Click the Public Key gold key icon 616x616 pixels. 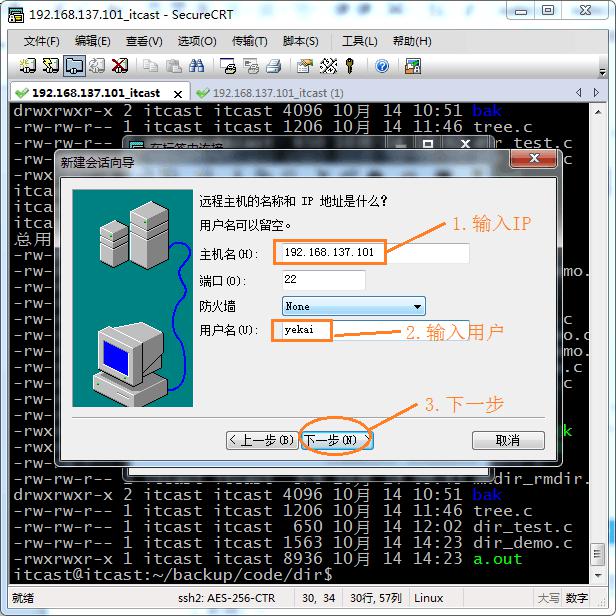point(350,66)
